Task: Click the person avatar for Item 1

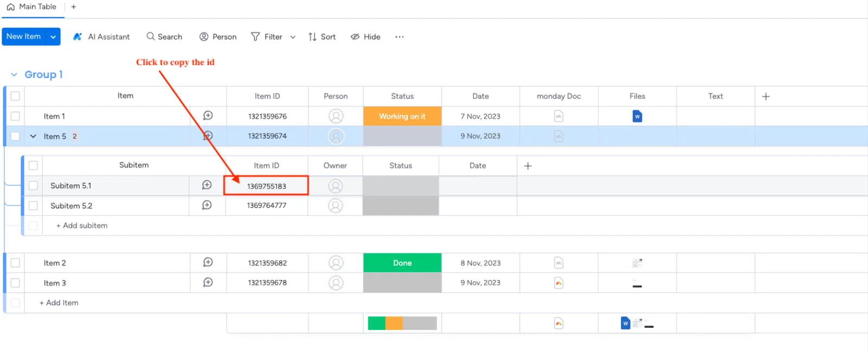Action: (x=336, y=116)
